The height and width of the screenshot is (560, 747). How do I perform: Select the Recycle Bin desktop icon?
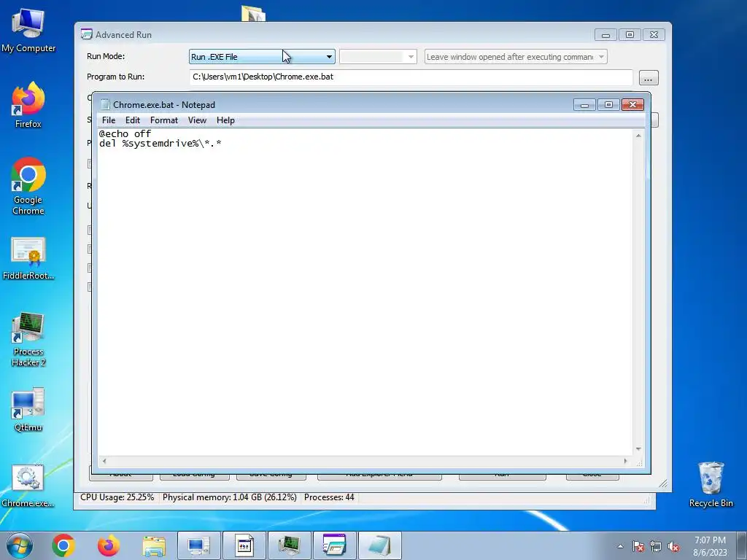711,485
